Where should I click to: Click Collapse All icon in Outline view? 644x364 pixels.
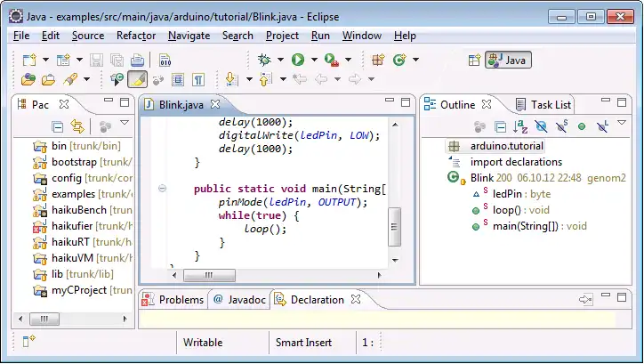coord(500,127)
